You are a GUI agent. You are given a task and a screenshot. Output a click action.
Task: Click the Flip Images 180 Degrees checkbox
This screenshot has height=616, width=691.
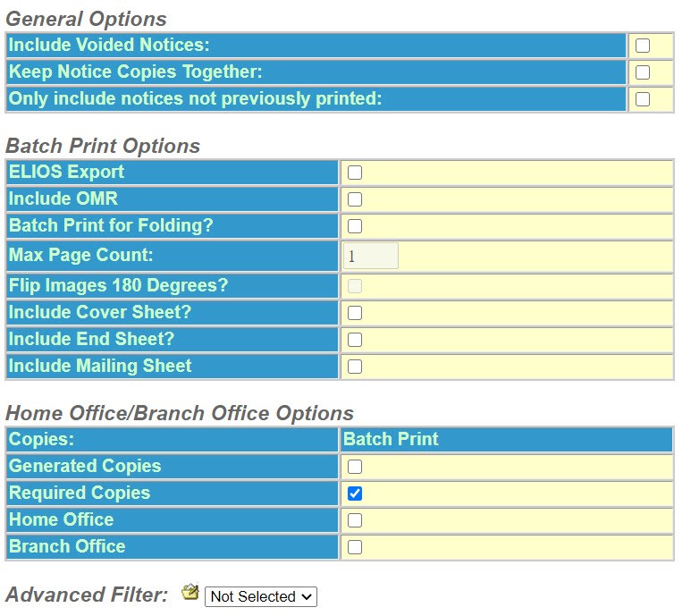pyautogui.click(x=355, y=286)
